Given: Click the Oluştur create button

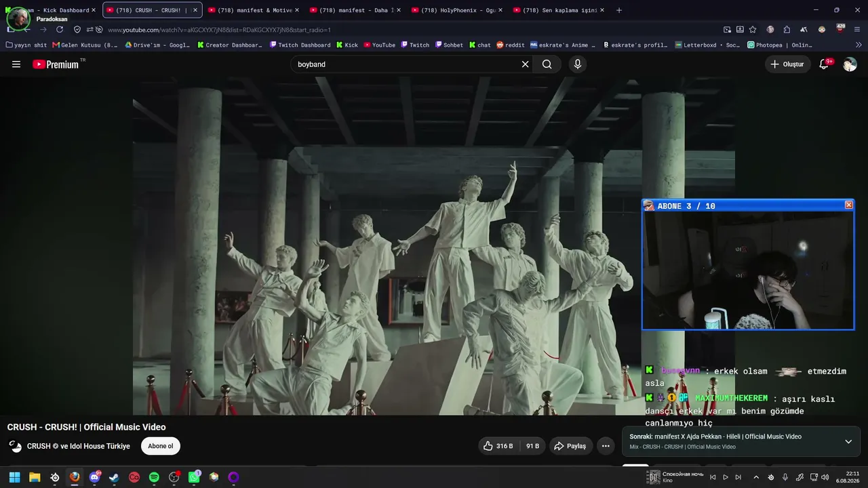Looking at the screenshot, I should coord(788,64).
